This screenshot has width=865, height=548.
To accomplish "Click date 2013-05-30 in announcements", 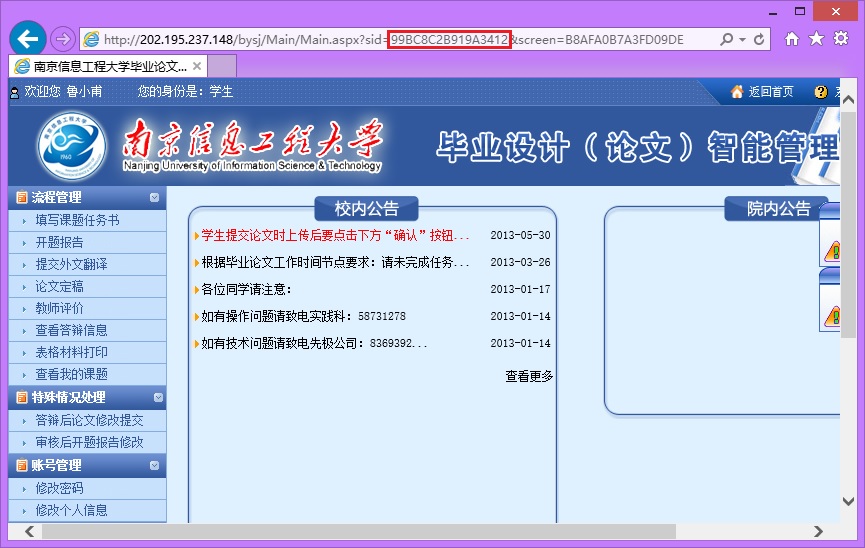I will pos(520,236).
